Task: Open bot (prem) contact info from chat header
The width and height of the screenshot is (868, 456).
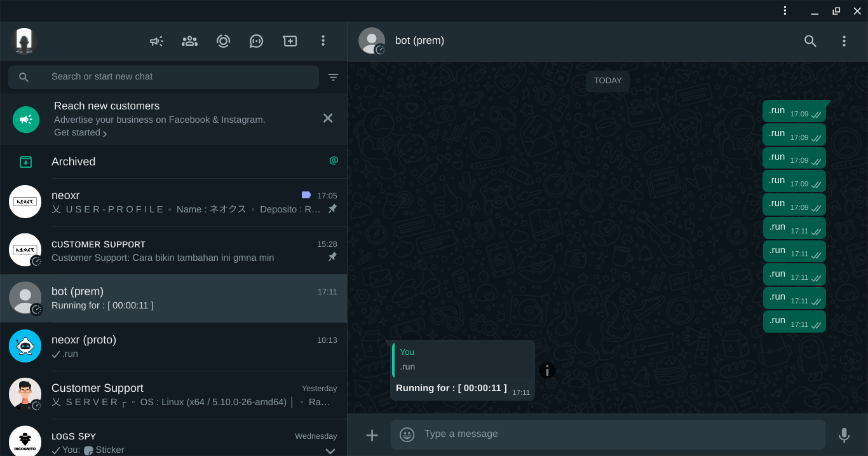Action: 419,41
